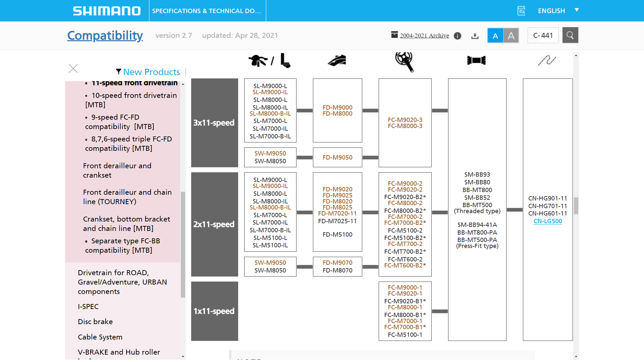Open 8,7,6-speed triple FC-FD compatibility item
The image size is (644, 362).
click(128, 144)
